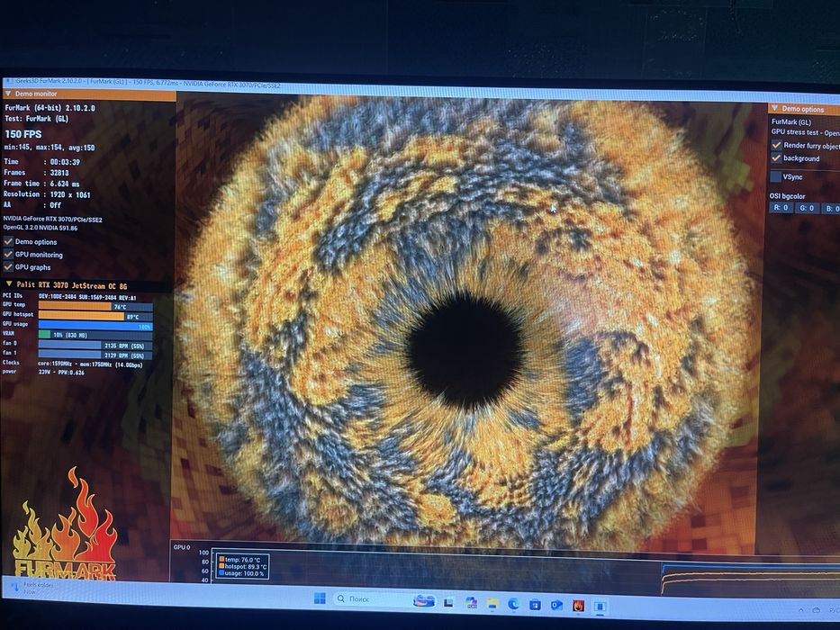Open File Explorer from the taskbar
The image size is (840, 630).
point(492,604)
